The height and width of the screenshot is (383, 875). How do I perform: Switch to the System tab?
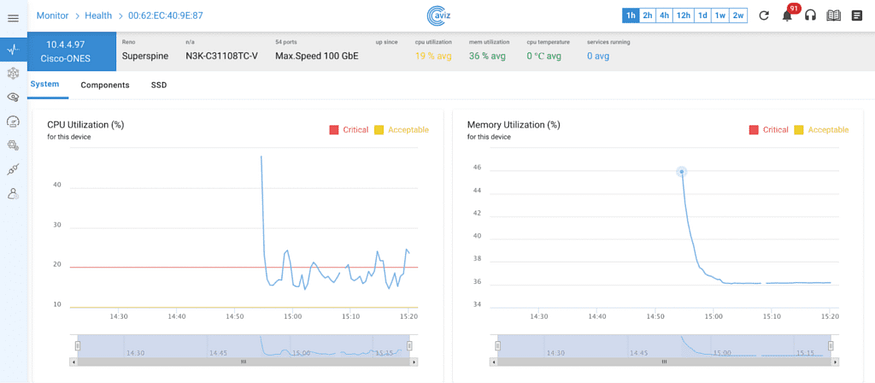tap(45, 85)
